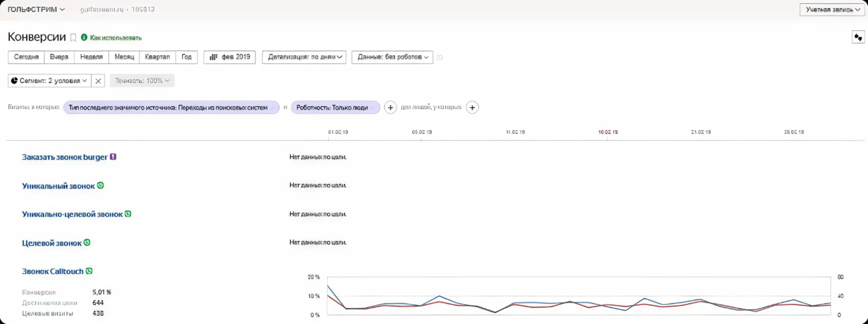Click the Как использовать help link
Viewport: 868px width, 324px height.
(x=116, y=38)
